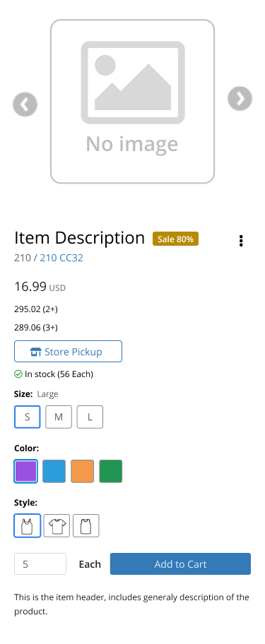
Task: Open the 210 CC32 item link
Action: click(x=61, y=258)
